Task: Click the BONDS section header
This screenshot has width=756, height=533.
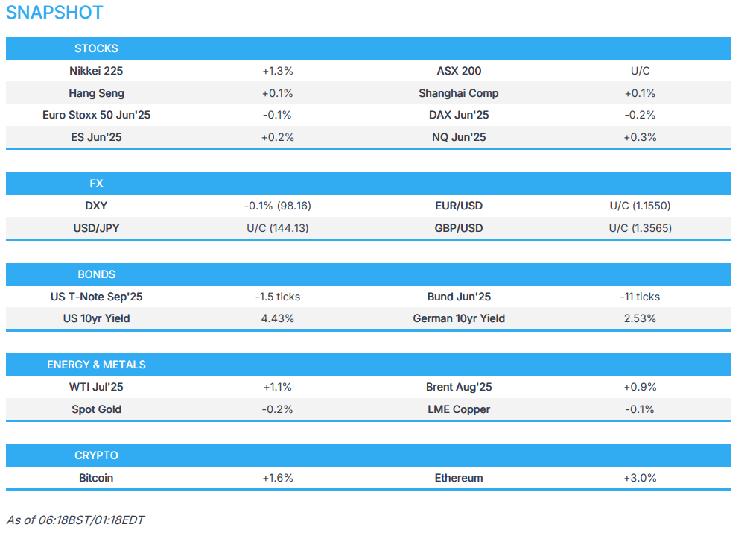Action: pos(96,274)
